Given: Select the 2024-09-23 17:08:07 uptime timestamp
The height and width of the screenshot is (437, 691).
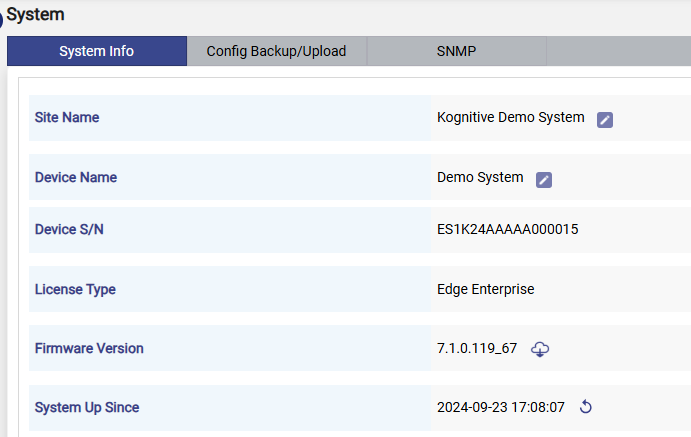Looking at the screenshot, I should [501, 407].
